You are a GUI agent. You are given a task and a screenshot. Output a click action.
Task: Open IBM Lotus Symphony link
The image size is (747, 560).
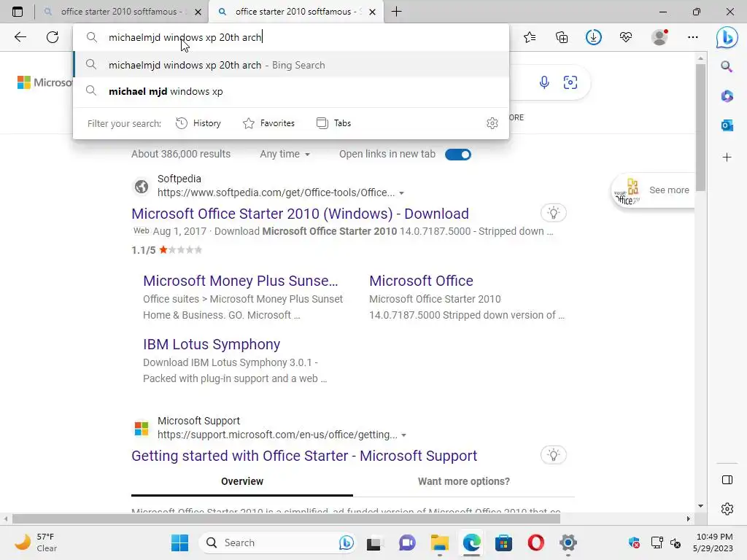212,344
